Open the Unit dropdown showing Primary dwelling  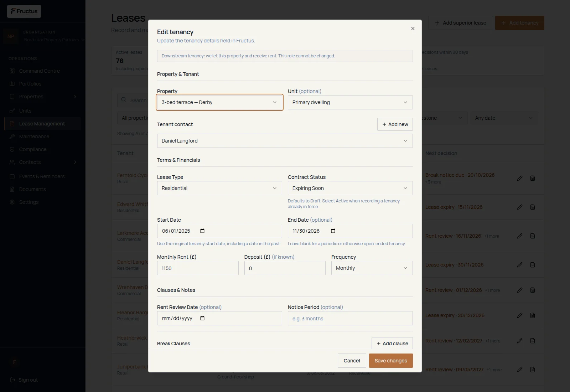coord(350,102)
